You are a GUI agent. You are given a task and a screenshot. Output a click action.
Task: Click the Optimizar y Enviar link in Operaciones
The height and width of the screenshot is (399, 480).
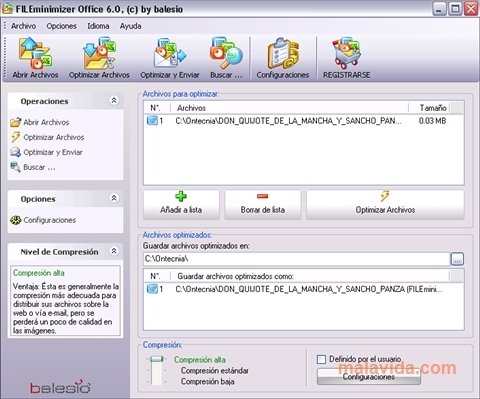pyautogui.click(x=53, y=152)
